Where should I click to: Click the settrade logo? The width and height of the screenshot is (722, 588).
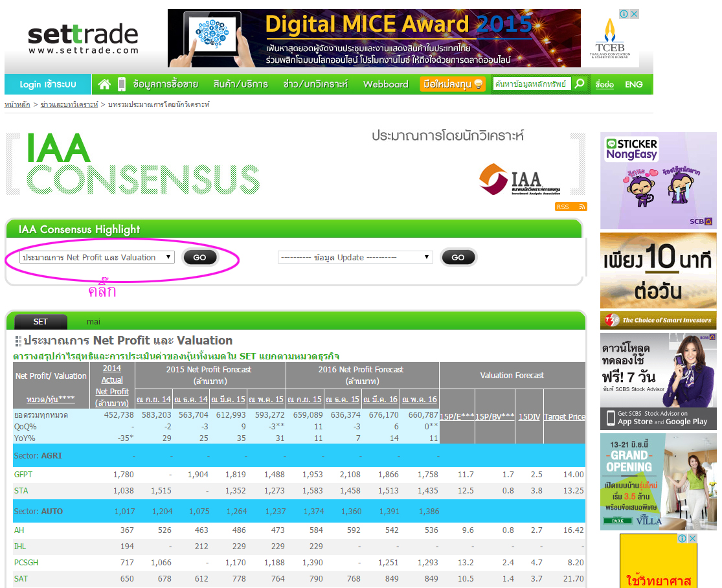83,38
